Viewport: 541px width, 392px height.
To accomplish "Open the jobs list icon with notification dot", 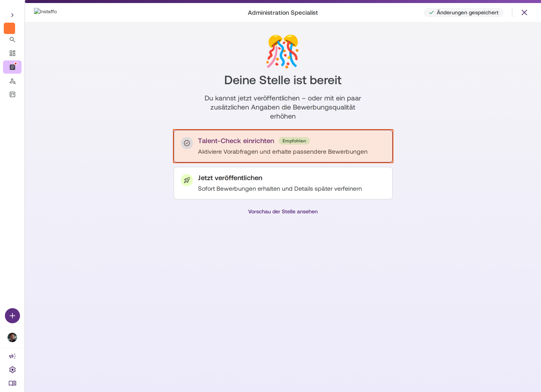I will 12,67.
